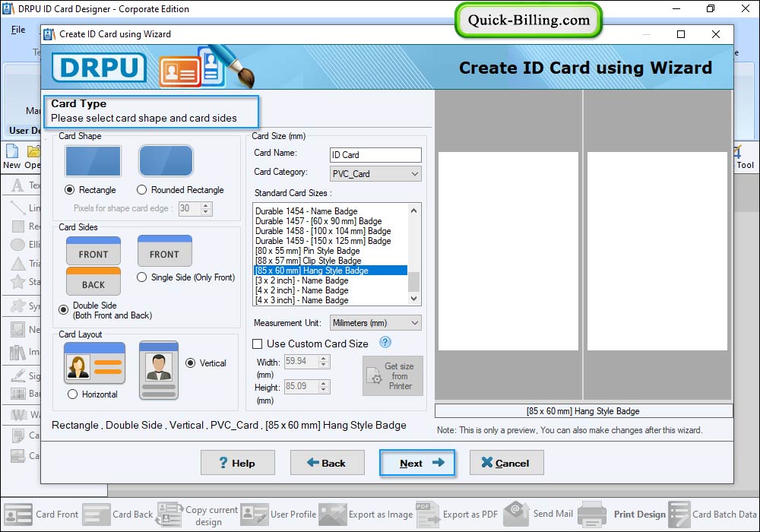Screen dimensions: 760x532
Task: Click the vertical layout card image
Action: (159, 370)
